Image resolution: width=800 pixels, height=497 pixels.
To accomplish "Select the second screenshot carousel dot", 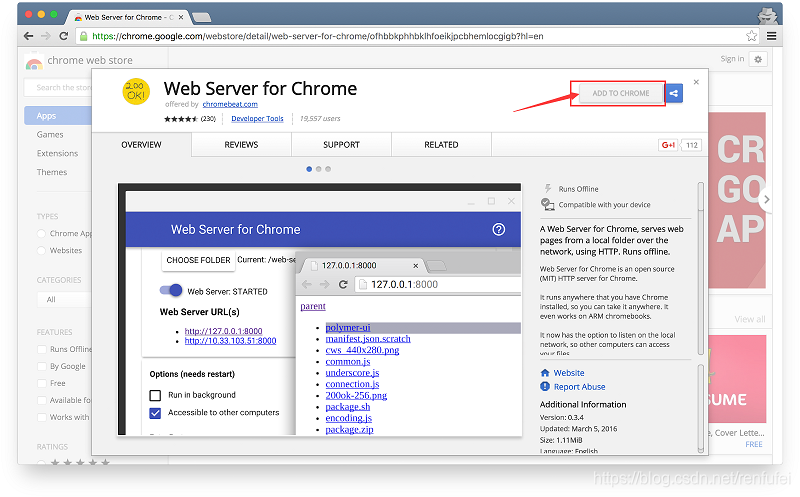I will 318,169.
